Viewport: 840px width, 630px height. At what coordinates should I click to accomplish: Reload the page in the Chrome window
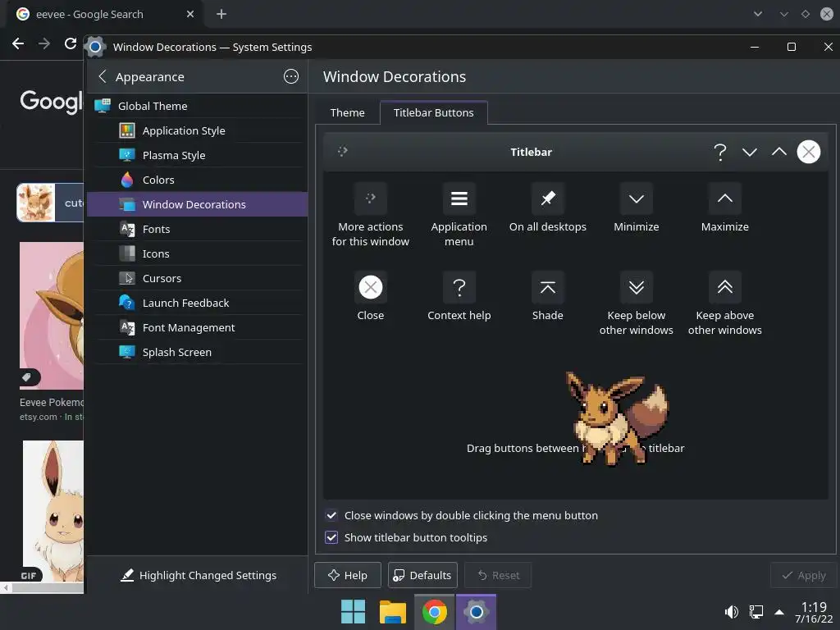coord(71,43)
